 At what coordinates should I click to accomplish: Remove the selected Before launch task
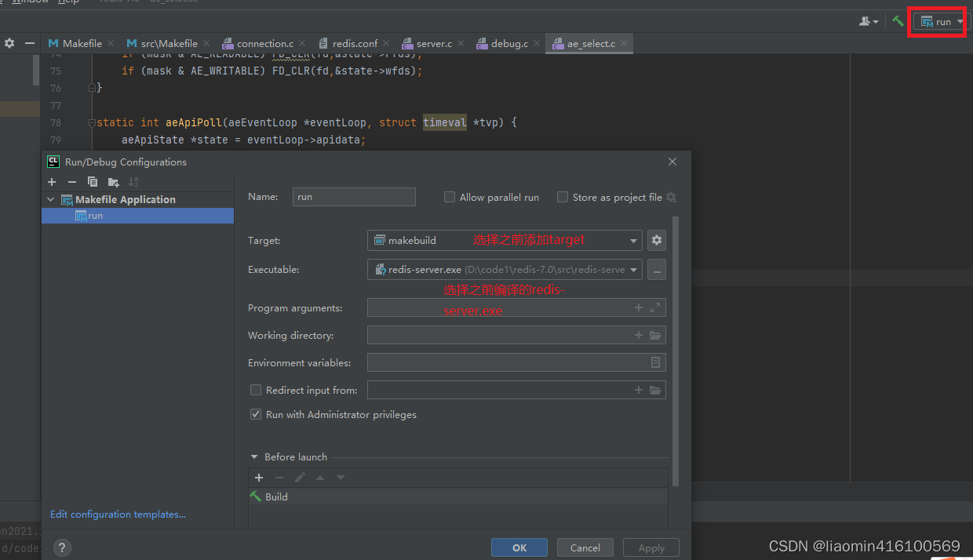[x=279, y=478]
